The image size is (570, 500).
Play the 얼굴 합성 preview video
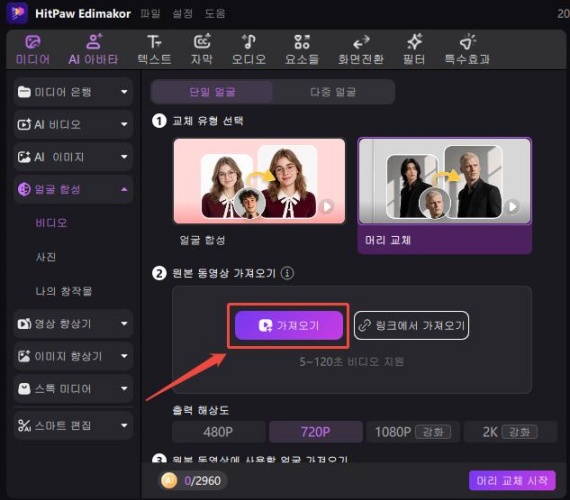(x=327, y=207)
